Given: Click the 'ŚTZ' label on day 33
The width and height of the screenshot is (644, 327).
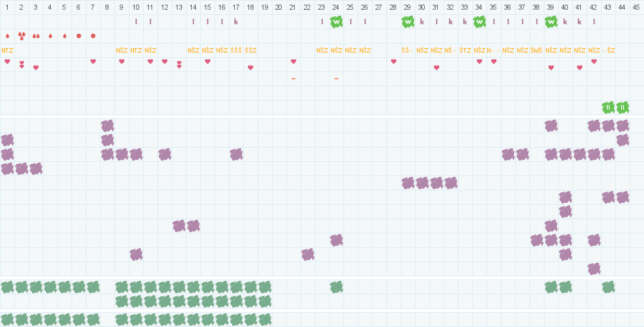Looking at the screenshot, I should pos(465,50).
